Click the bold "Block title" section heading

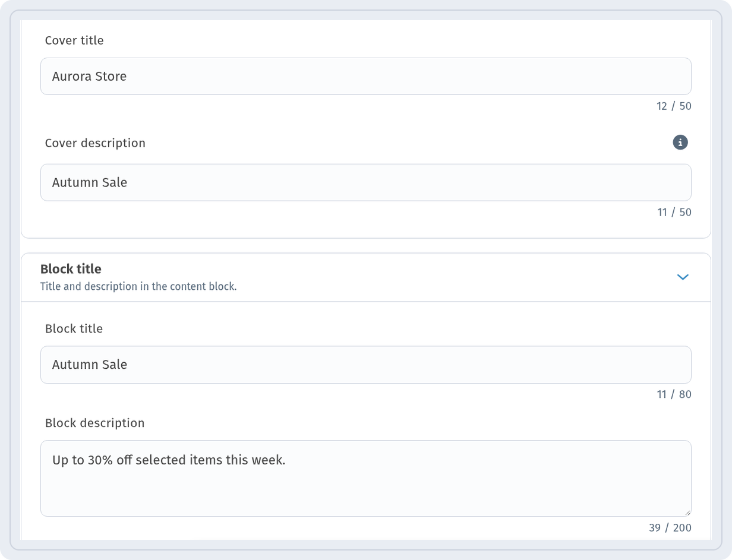tap(71, 269)
